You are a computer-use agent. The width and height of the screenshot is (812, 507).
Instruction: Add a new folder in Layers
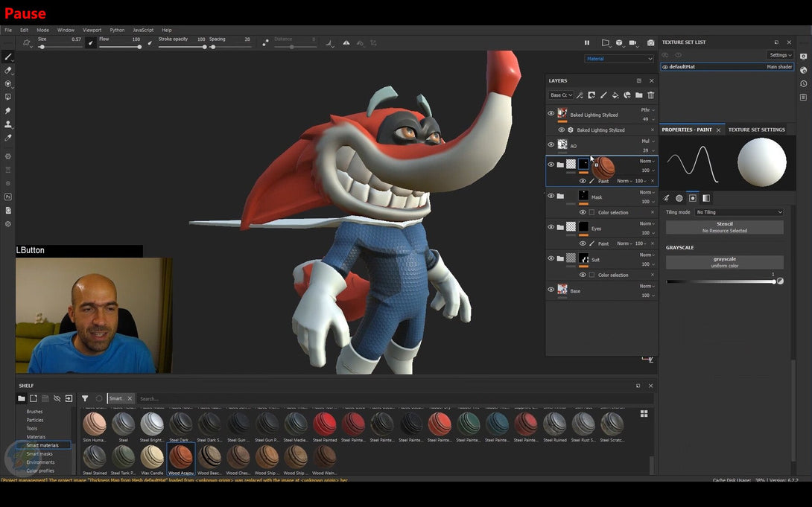639,95
